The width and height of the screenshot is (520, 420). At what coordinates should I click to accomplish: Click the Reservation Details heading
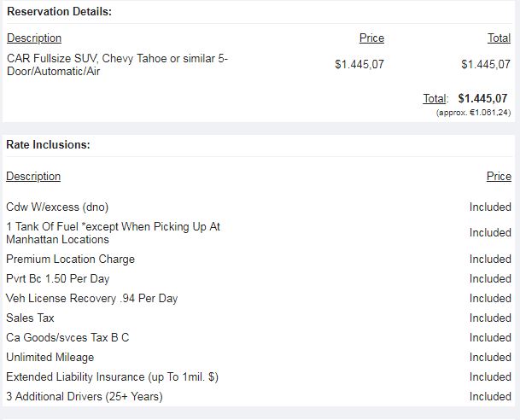pos(59,12)
